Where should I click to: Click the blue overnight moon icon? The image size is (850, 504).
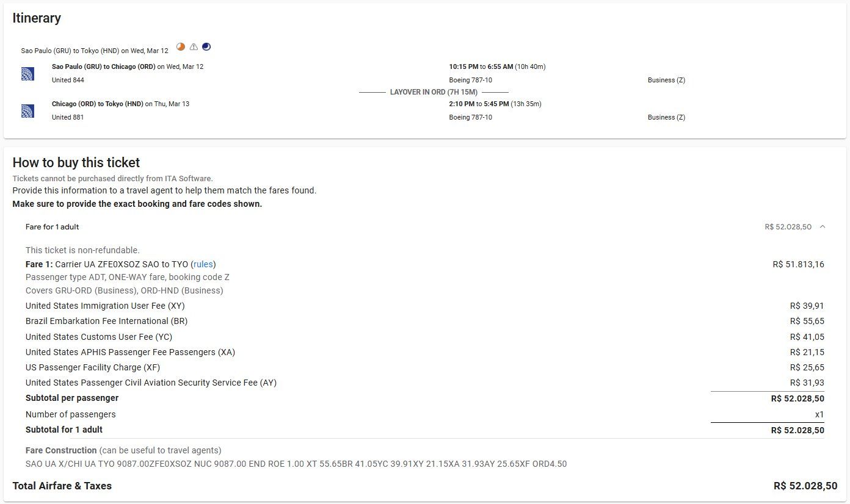click(206, 46)
